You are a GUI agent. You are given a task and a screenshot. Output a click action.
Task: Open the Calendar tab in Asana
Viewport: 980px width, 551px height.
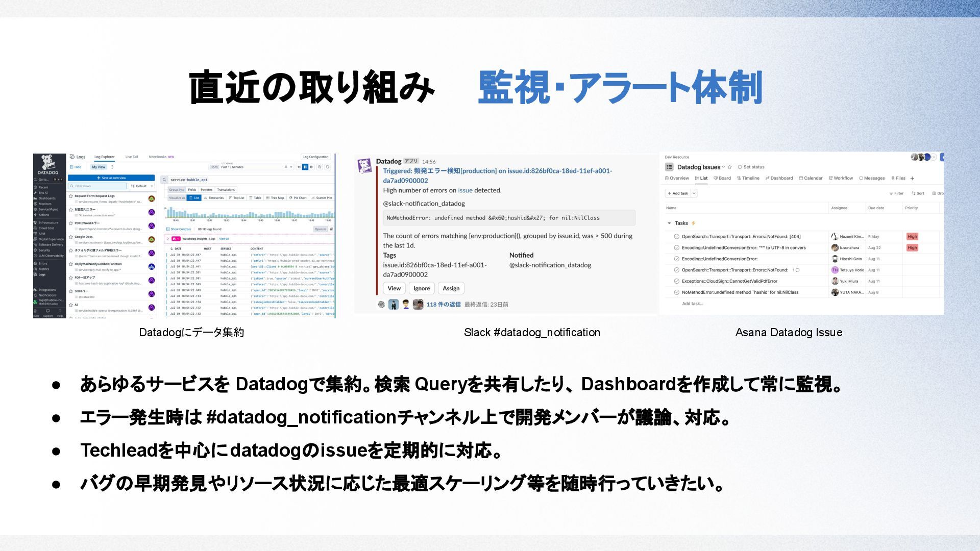[811, 178]
